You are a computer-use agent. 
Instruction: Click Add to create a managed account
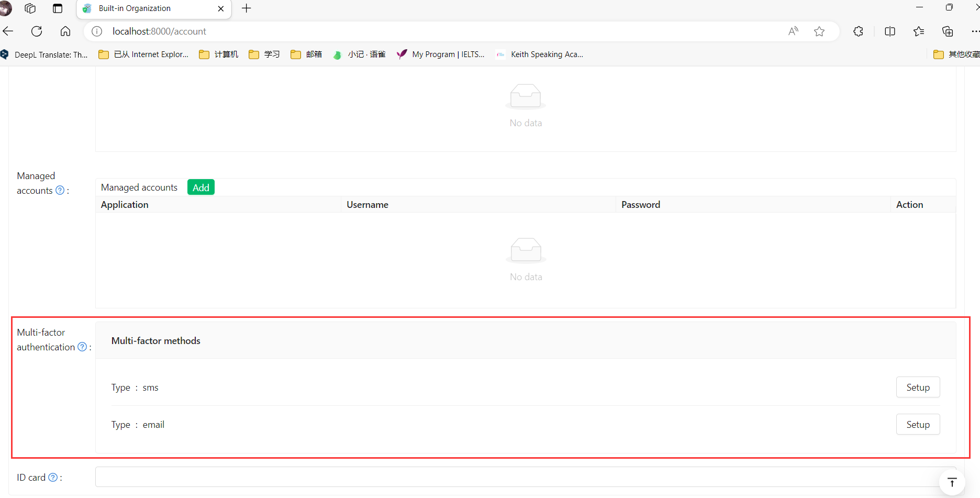[x=201, y=187]
